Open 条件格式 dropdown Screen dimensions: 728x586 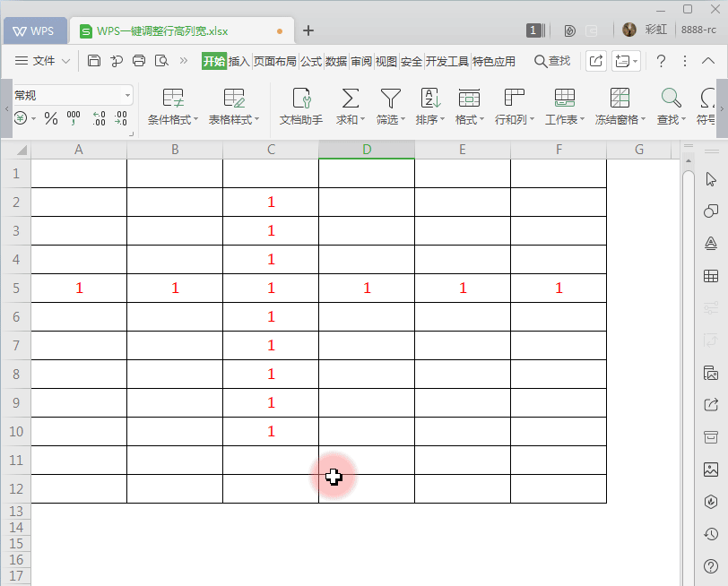click(x=173, y=108)
